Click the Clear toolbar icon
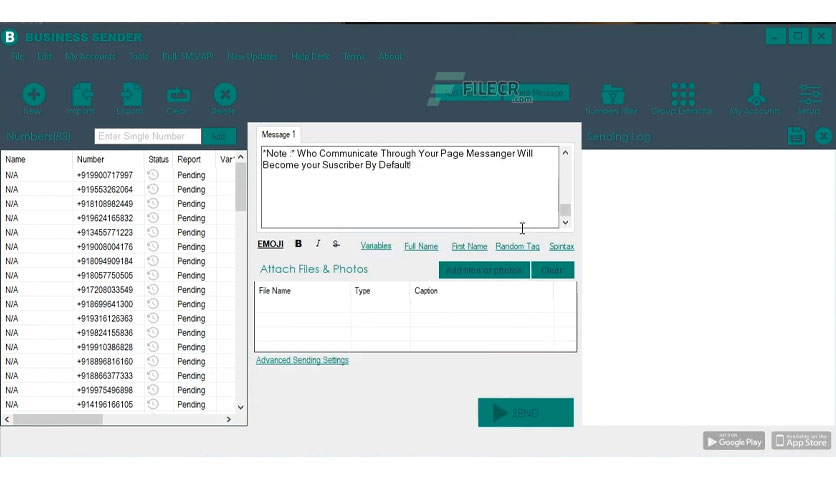 [178, 95]
